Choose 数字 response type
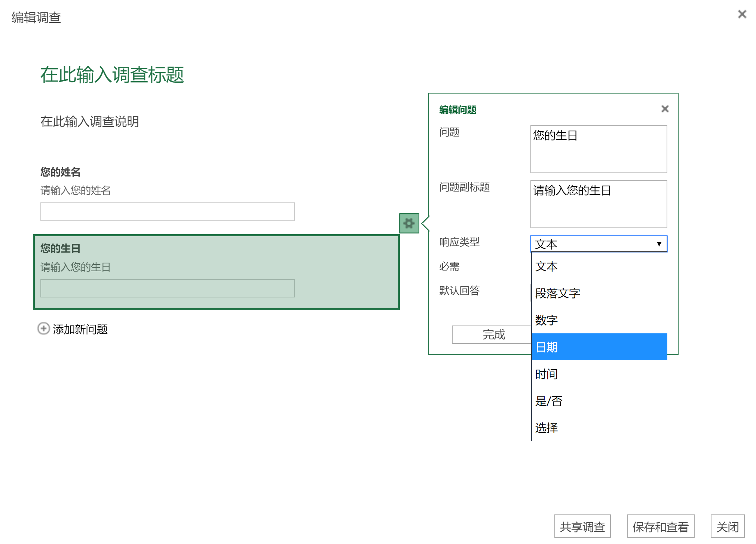Screen dimensions: 756x544 (599, 320)
